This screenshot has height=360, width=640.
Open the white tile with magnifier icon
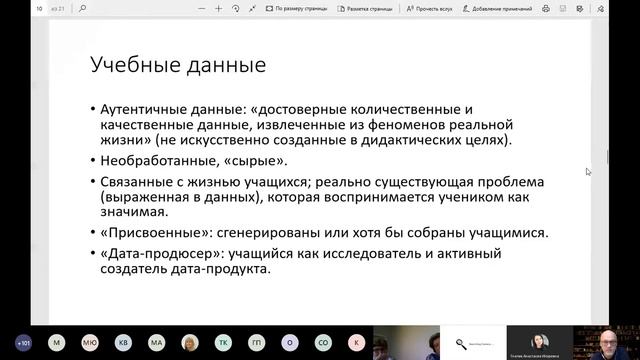473,343
